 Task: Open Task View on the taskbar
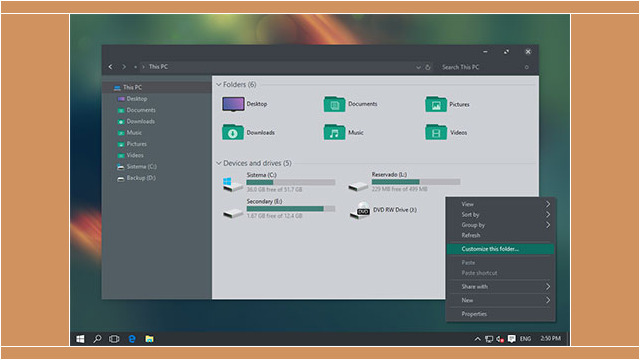114,339
